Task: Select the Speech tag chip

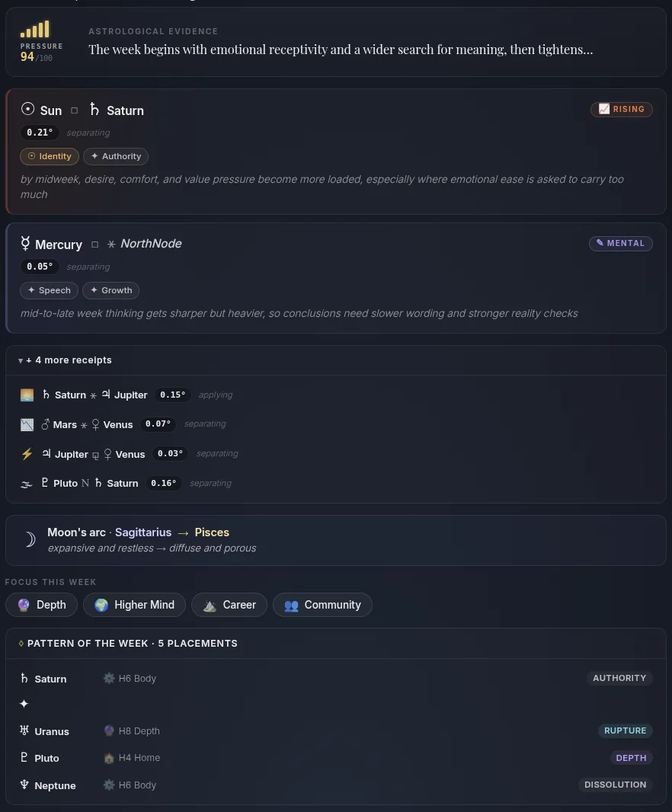Action: click(50, 290)
